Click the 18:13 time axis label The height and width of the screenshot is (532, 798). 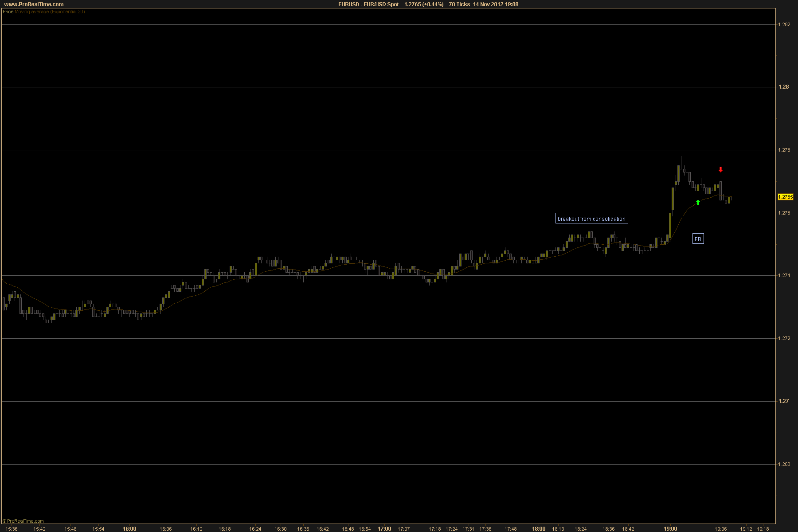point(558,529)
